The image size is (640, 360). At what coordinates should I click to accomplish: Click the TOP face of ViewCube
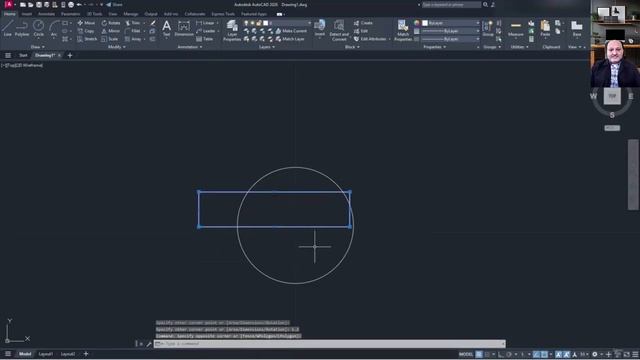coord(612,96)
